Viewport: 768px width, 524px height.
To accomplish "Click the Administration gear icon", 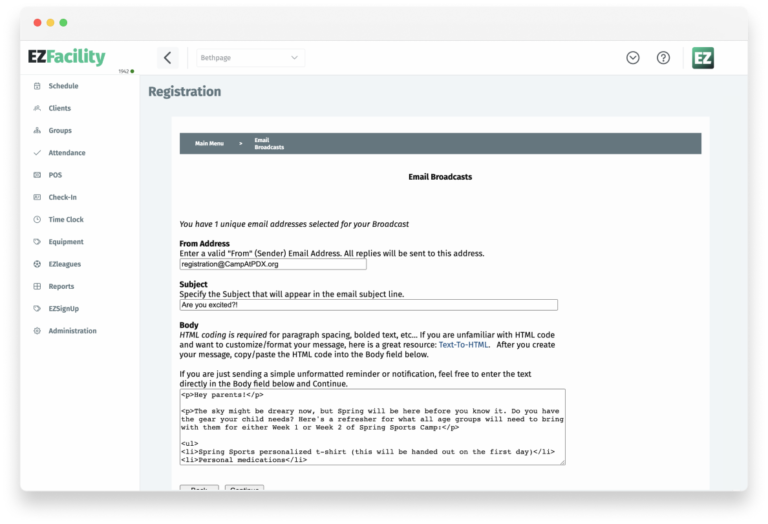I will click(37, 331).
